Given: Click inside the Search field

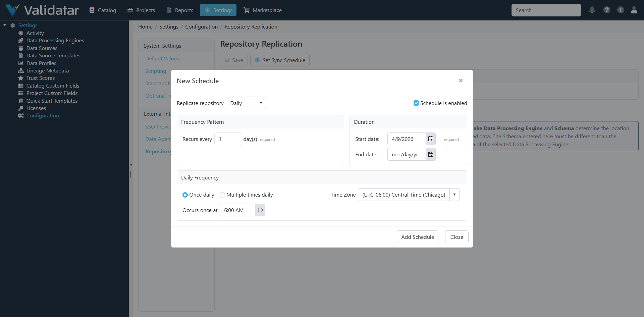Looking at the screenshot, I should 546,10.
